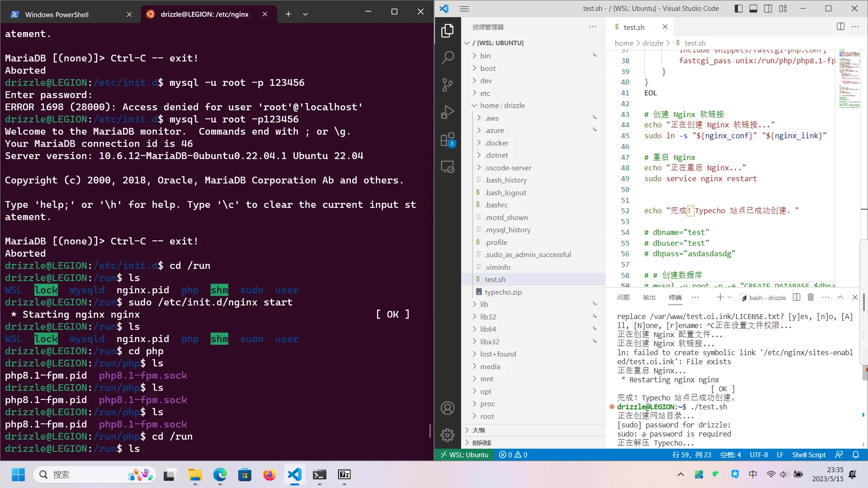Open Run and Debug view

[x=447, y=112]
